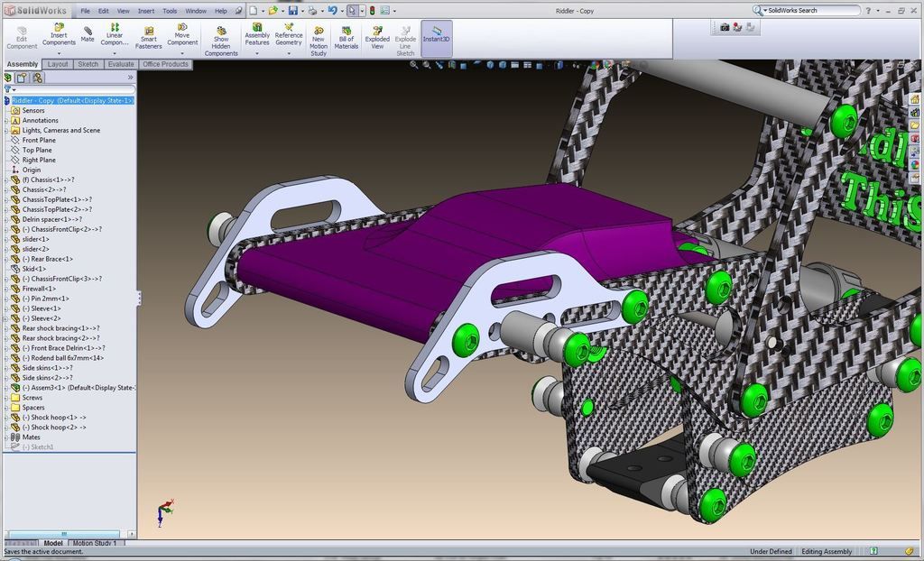Screen dimensions: 924x561
Task: Click the tree horizontal scrollbar thumb
Action: click(64, 535)
